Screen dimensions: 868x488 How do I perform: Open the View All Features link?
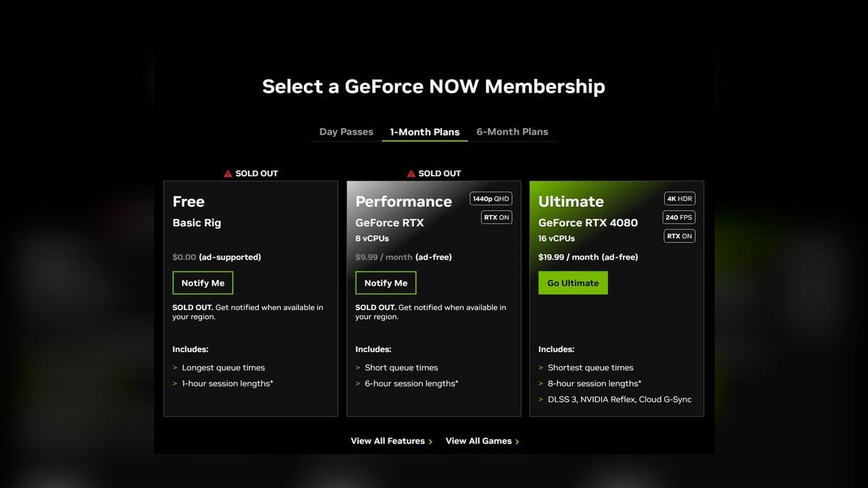[391, 441]
